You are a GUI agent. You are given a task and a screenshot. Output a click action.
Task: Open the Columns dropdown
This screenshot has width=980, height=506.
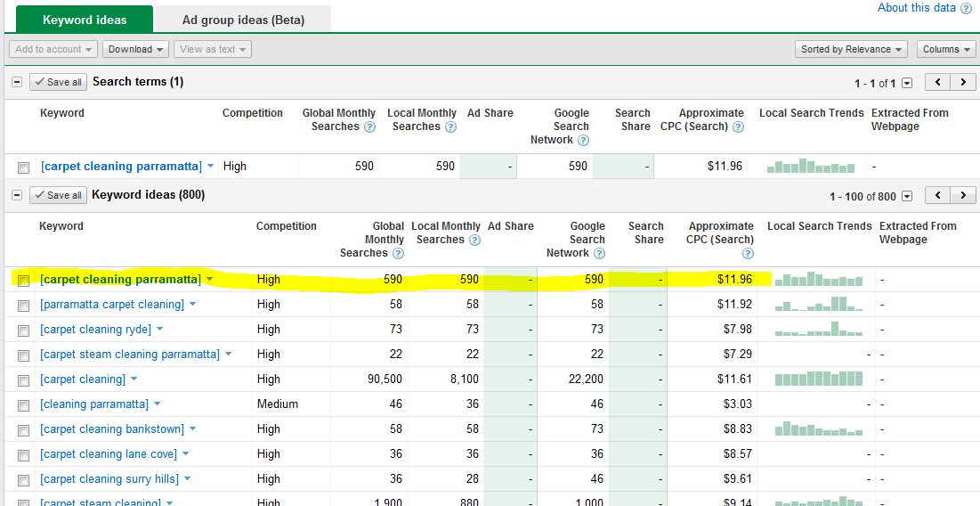pos(945,49)
